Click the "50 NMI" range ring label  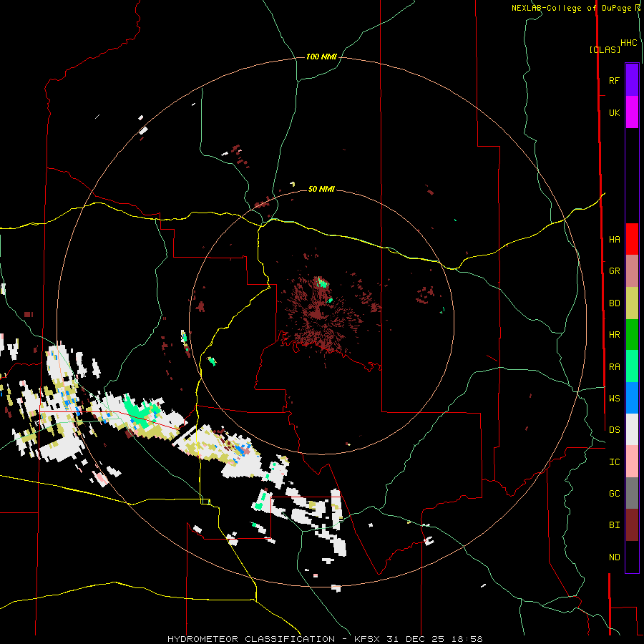(x=321, y=189)
